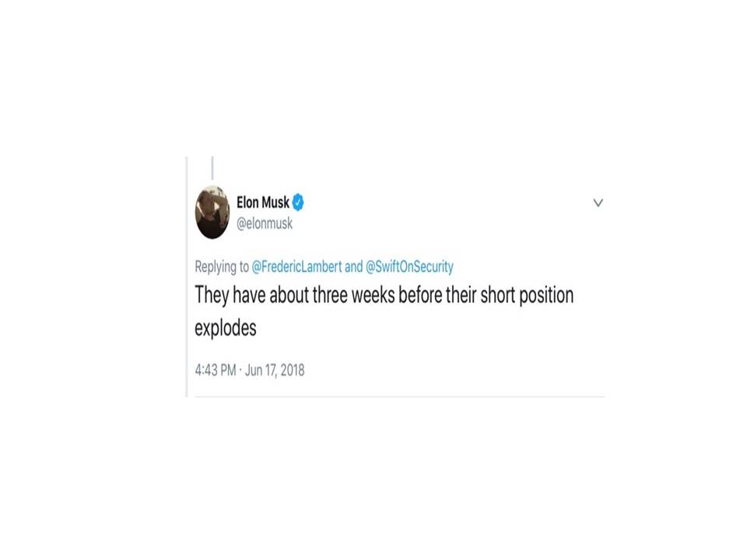Image resolution: width=747 pixels, height=560 pixels.
Task: Open the @SwiftOnSecurity mention
Action: click(x=409, y=266)
